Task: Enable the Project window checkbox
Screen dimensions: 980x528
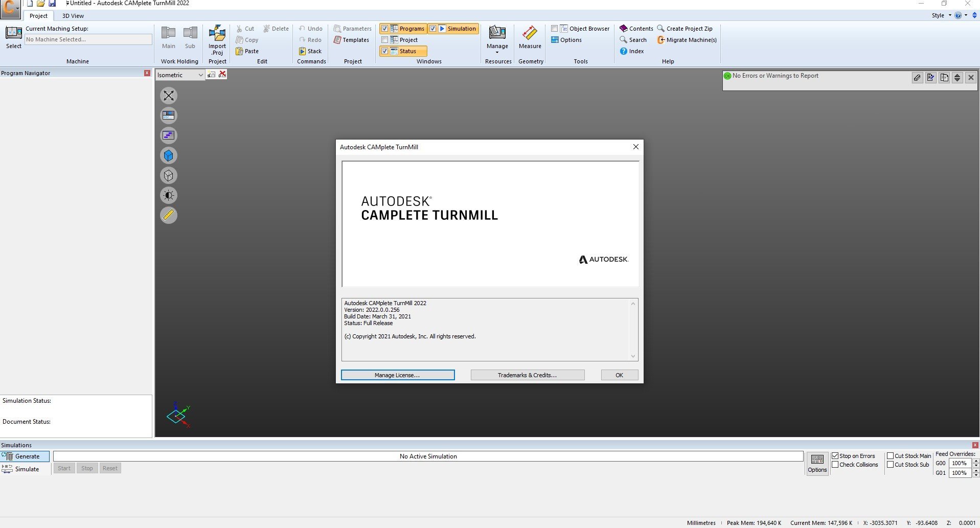Action: point(385,40)
